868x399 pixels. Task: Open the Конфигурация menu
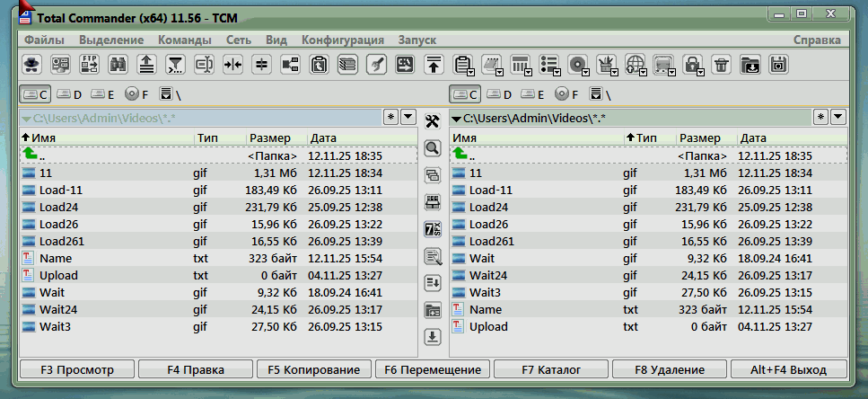coord(342,40)
